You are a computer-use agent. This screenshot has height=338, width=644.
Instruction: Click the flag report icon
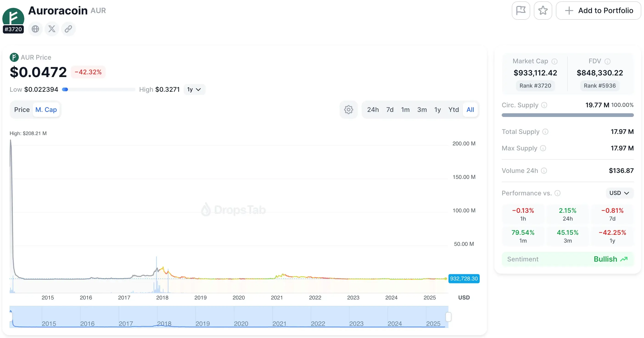(521, 11)
